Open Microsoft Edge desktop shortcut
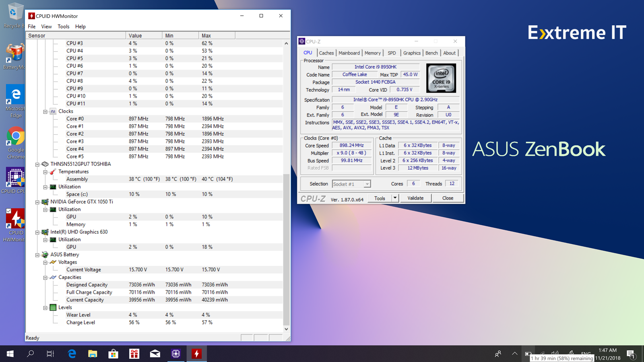644x362 pixels. point(14,101)
